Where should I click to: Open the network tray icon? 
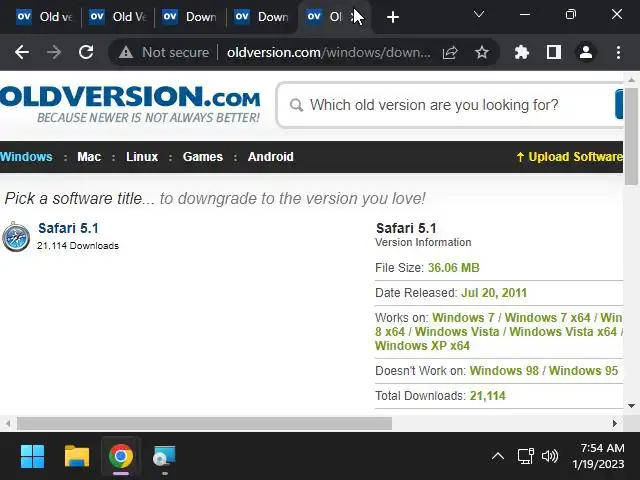pos(526,456)
